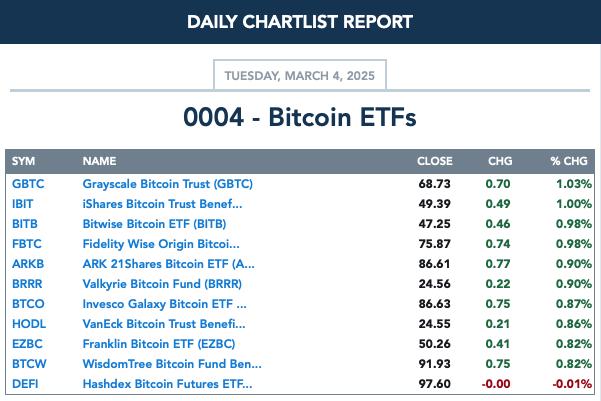Image resolution: width=601 pixels, height=401 pixels.
Task: Open WisdomTree Bitcoin Fund name link
Action: [172, 363]
